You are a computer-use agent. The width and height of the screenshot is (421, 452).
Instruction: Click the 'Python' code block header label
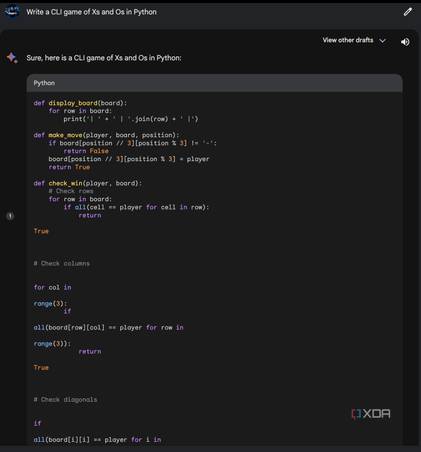[x=44, y=83]
